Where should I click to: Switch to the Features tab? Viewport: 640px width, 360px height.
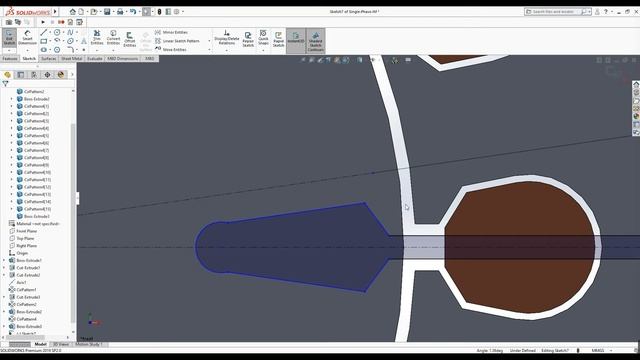[10, 59]
